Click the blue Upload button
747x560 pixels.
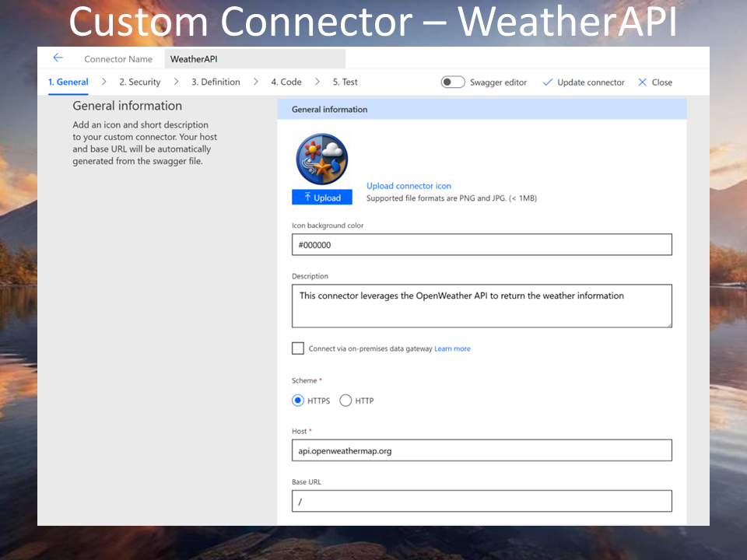coord(322,197)
